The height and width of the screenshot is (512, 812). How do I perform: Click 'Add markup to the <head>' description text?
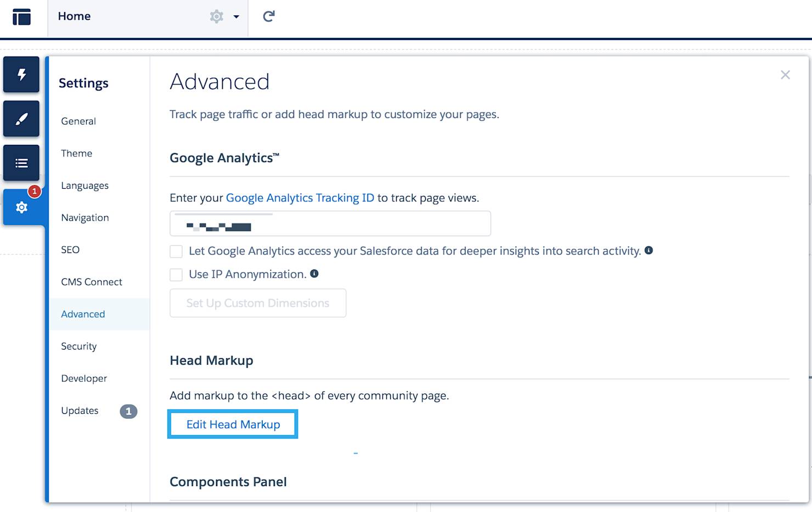point(309,396)
